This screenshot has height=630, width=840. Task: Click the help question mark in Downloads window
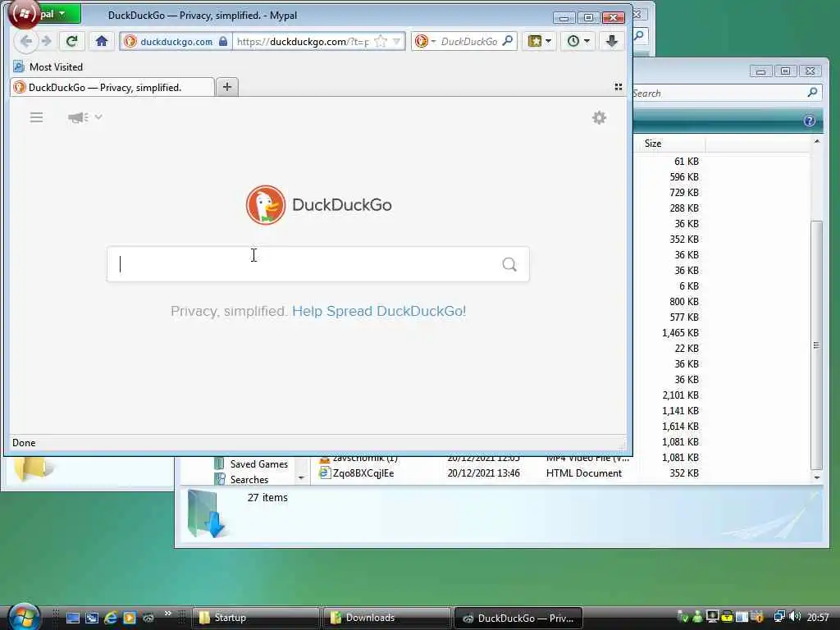point(810,121)
